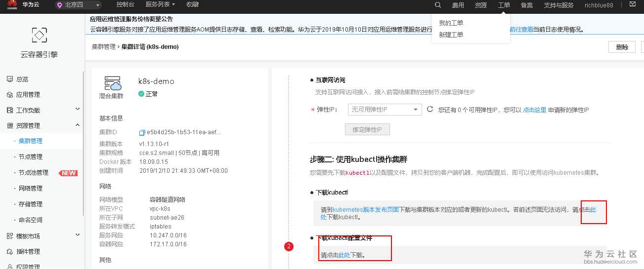Collapse the 资源管理 menu chevron
Screen dimensions: 644x269
coord(77,125)
